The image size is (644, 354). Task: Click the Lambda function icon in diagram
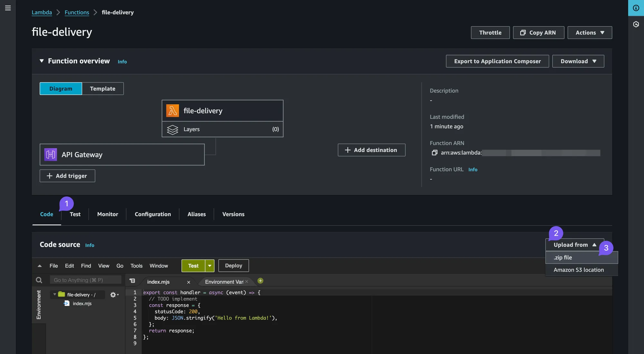[173, 111]
